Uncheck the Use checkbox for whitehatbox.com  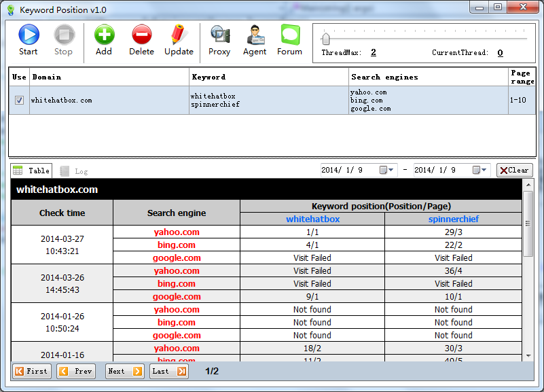19,100
